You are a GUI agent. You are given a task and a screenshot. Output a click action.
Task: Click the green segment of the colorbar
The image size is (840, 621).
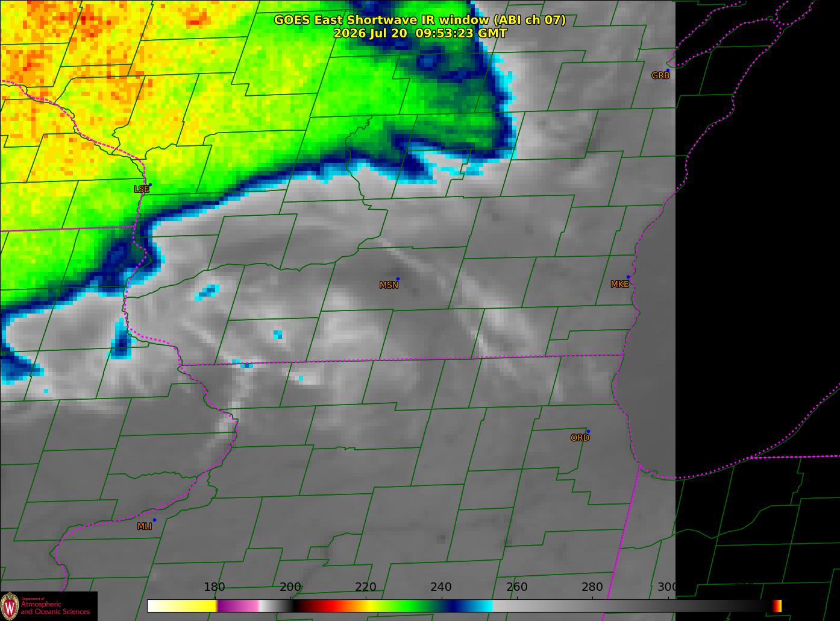[x=410, y=606]
